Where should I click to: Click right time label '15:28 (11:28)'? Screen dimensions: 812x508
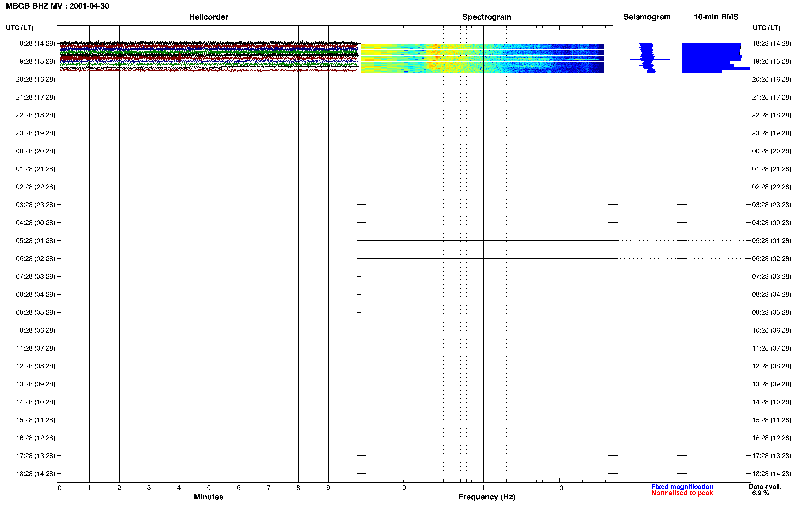coord(772,420)
